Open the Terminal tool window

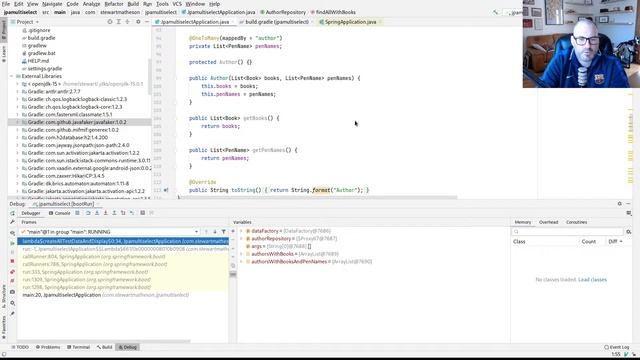(x=78, y=347)
